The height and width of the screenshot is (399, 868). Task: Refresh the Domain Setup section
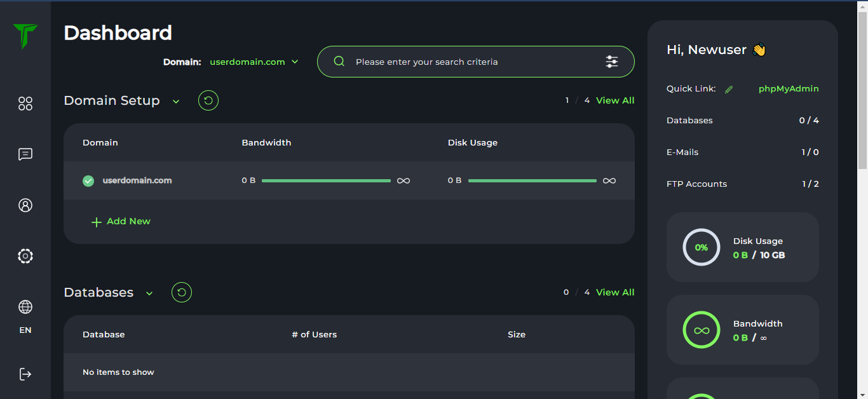tap(208, 100)
